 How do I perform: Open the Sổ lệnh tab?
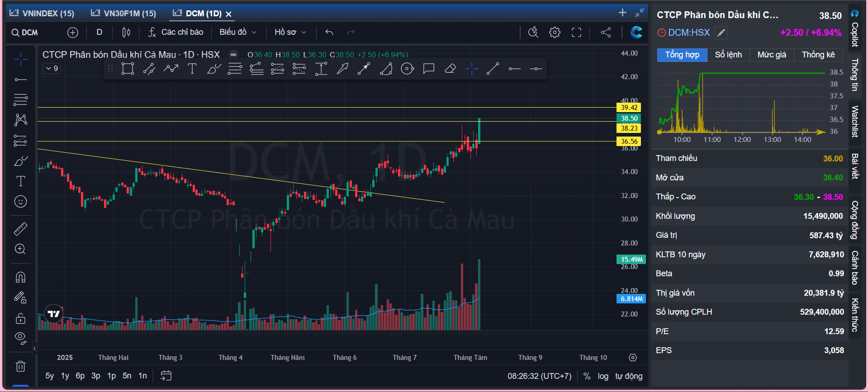point(728,55)
